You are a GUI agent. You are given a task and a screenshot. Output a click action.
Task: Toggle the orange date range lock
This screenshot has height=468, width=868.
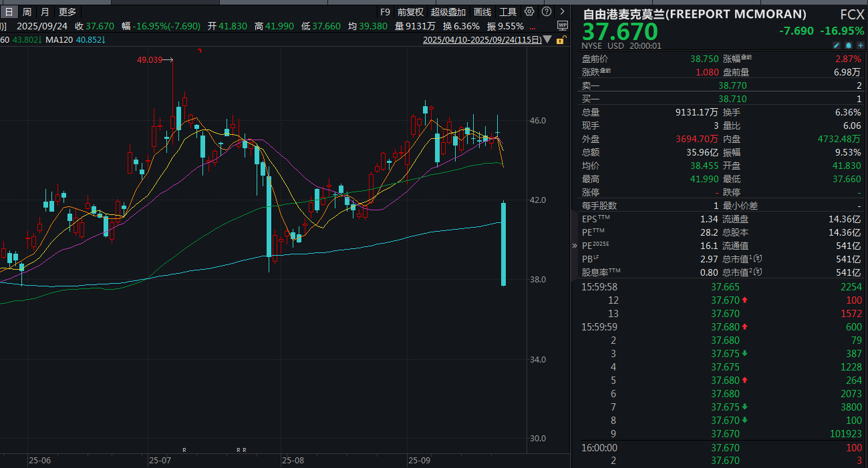click(x=559, y=39)
